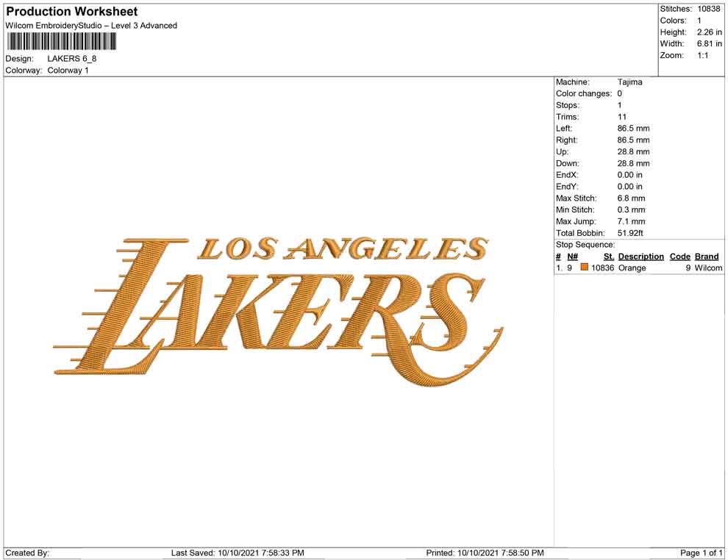The width and height of the screenshot is (728, 560).
Task: Click the 'Stop Sequence:' label
Action: coord(585,245)
